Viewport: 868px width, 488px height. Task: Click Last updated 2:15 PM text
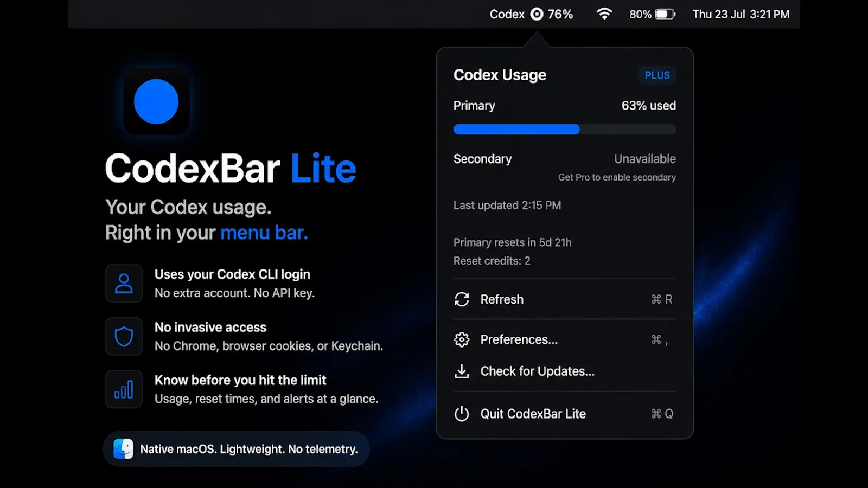(507, 206)
